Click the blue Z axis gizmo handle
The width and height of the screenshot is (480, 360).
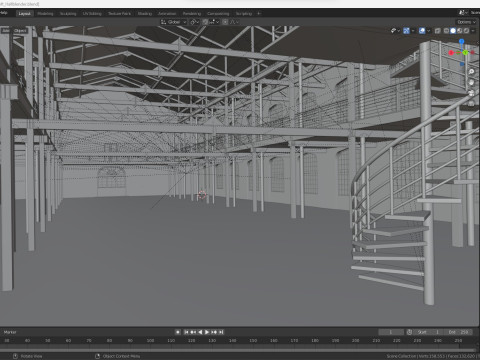point(462,41)
